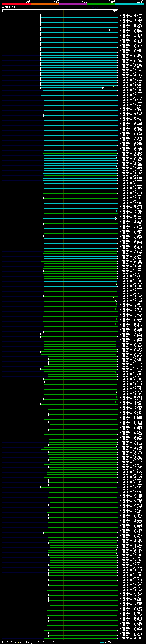Open hit UniRef100_C4LH93
The width and height of the screenshot is (146, 644).
pos(131,615)
